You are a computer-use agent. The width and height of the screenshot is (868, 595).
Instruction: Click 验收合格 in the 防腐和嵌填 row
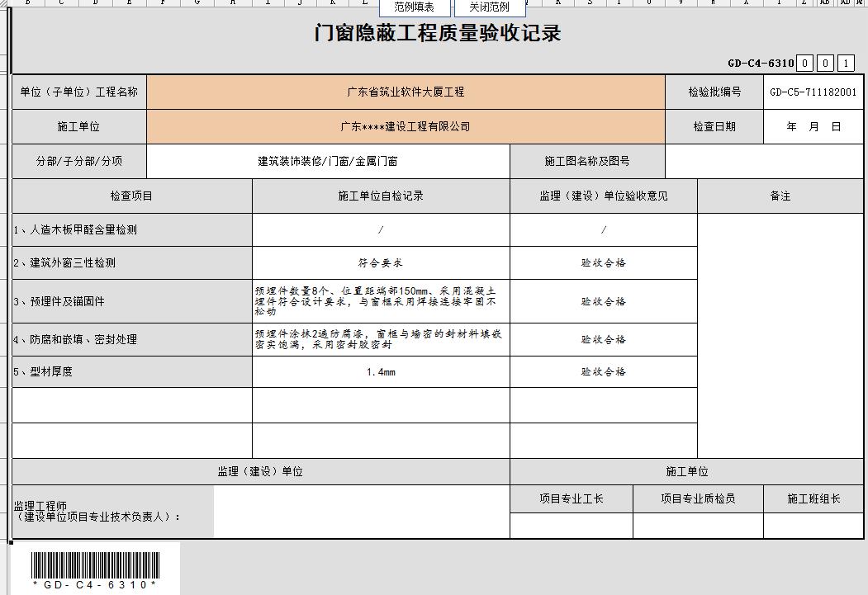point(604,339)
